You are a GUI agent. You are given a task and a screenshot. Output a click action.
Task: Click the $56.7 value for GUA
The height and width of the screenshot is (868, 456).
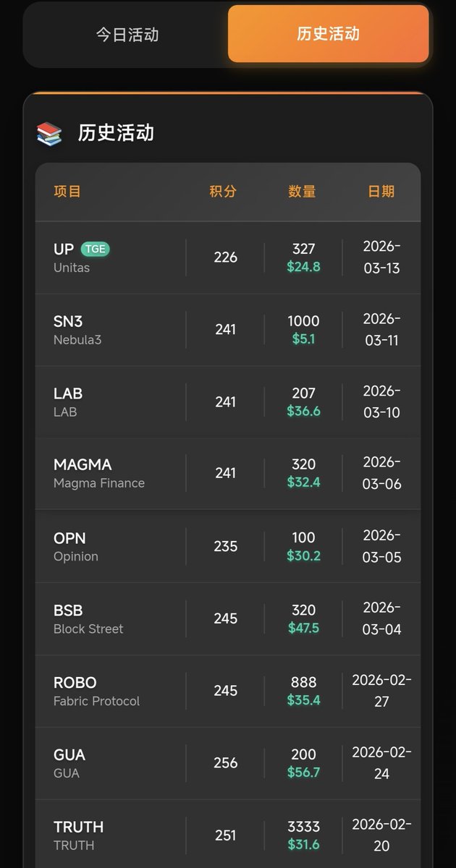(303, 773)
